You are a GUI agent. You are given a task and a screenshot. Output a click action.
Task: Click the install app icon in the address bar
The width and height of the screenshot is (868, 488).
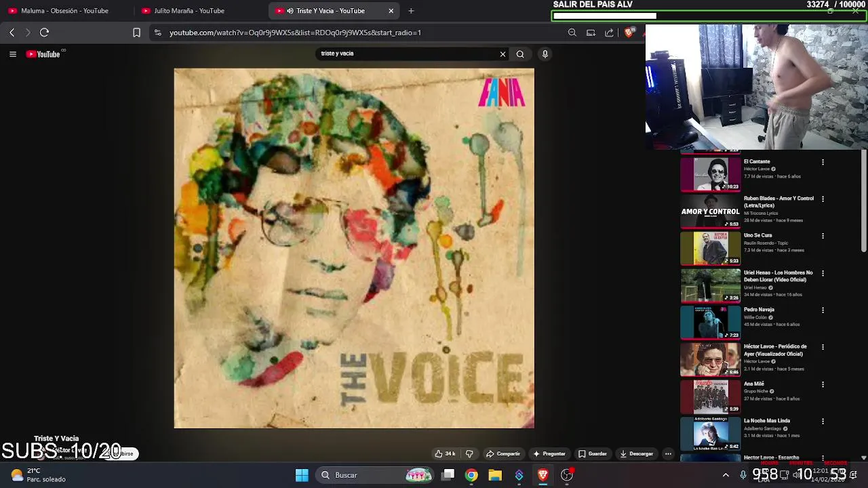[591, 33]
